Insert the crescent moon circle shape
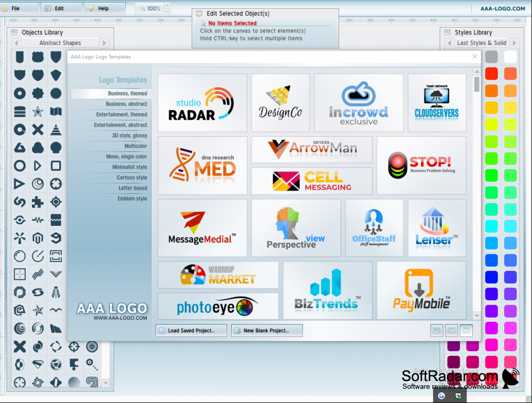The image size is (532, 403). [x=38, y=184]
